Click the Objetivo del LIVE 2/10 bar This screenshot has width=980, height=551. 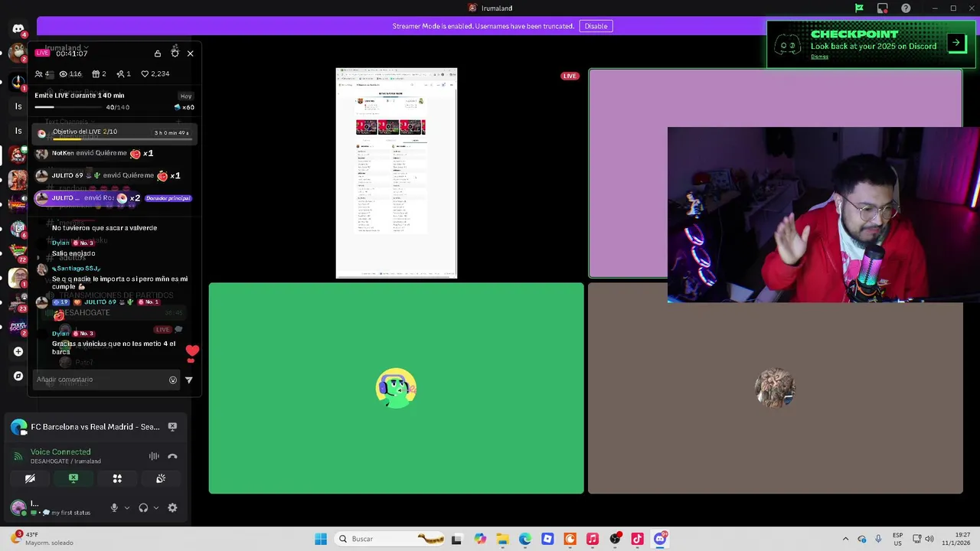[x=114, y=133]
